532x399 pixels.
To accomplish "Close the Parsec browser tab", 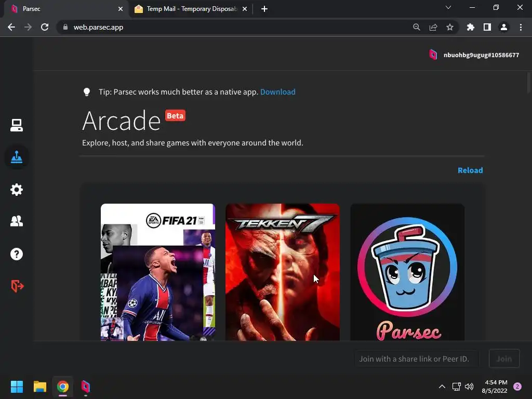I will [x=121, y=9].
